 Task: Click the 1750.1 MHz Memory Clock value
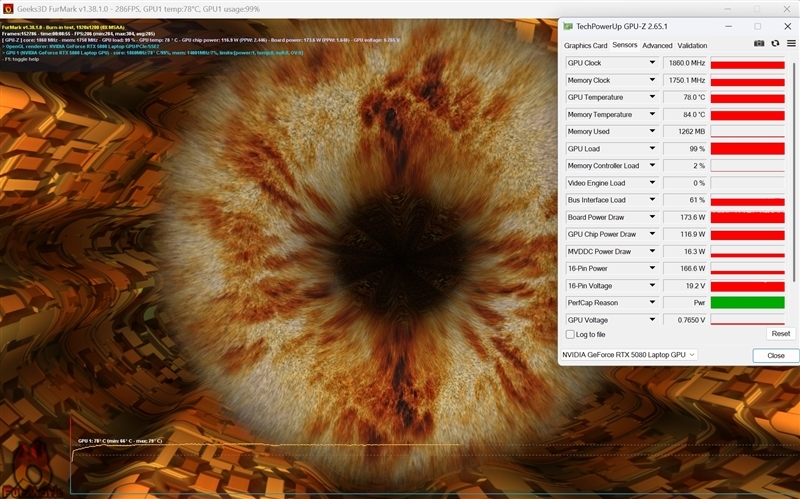tap(685, 80)
